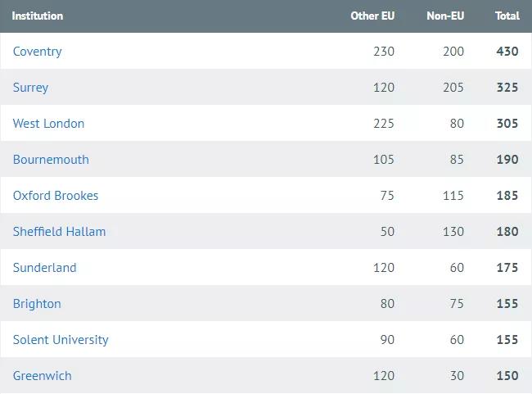Image resolution: width=532 pixels, height=394 pixels.
Task: Sort by the Other EU column header
Action: (372, 16)
